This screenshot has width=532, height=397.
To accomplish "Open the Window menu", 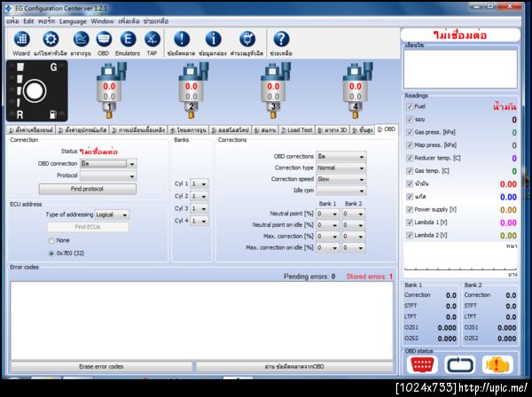I will pyautogui.click(x=102, y=21).
